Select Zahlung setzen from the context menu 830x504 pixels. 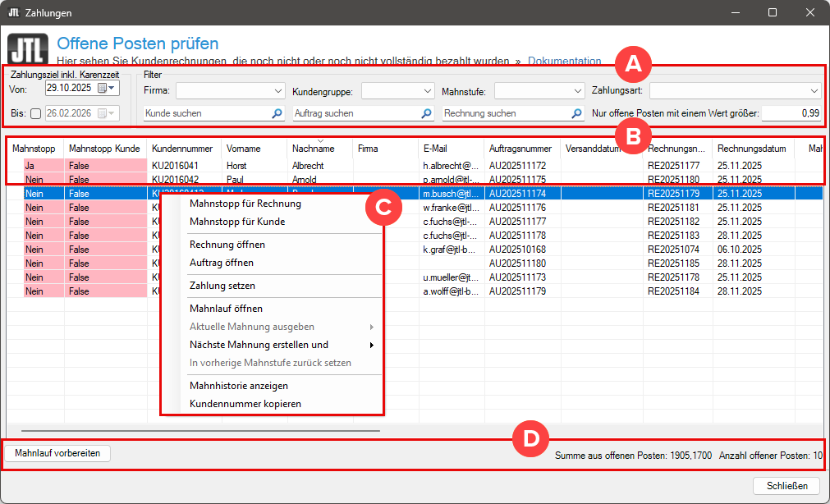tap(222, 286)
